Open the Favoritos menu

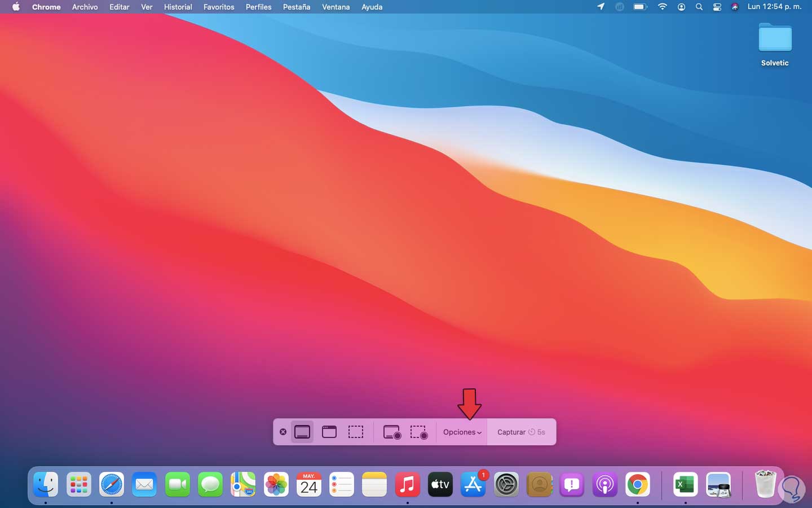219,7
